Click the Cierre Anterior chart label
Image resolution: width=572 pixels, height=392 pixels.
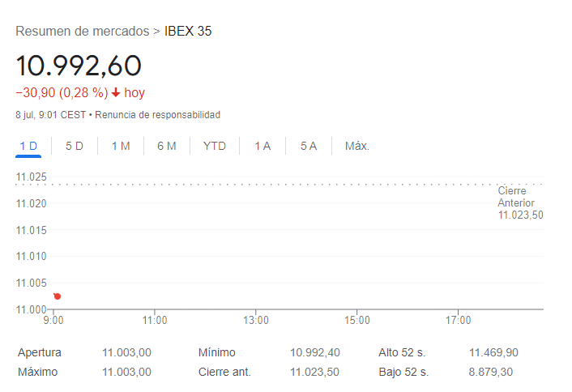(519, 202)
